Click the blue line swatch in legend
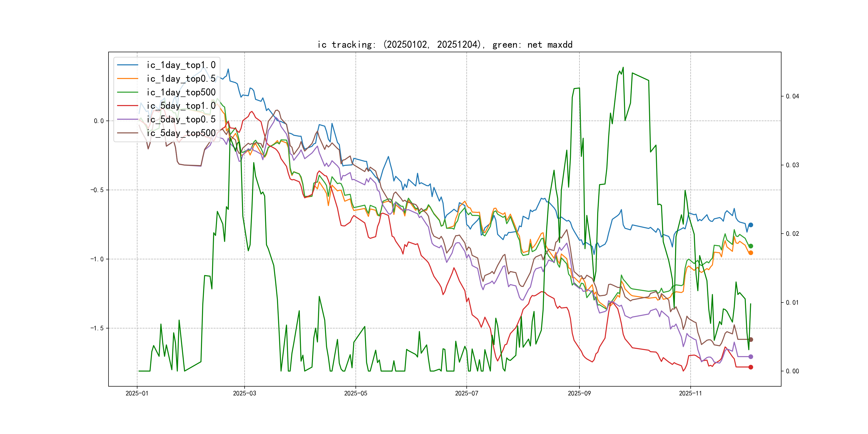Viewport: 868px width, 434px height. [x=127, y=65]
